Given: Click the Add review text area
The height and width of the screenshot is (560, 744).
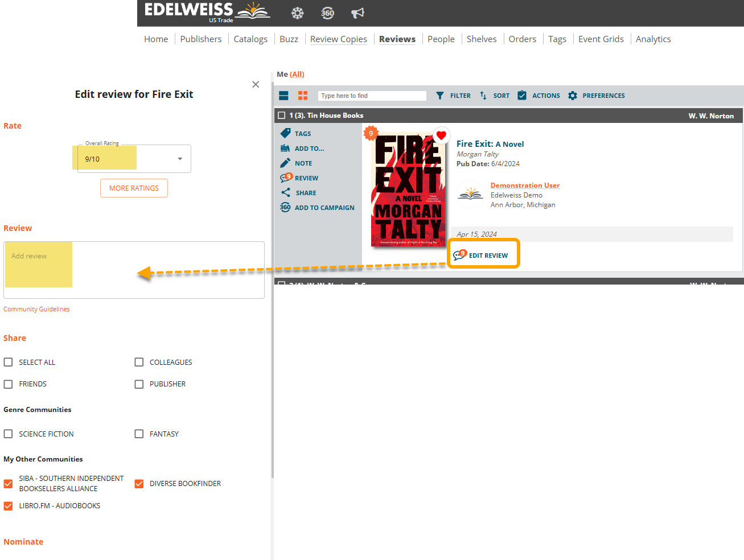Looking at the screenshot, I should [x=134, y=270].
